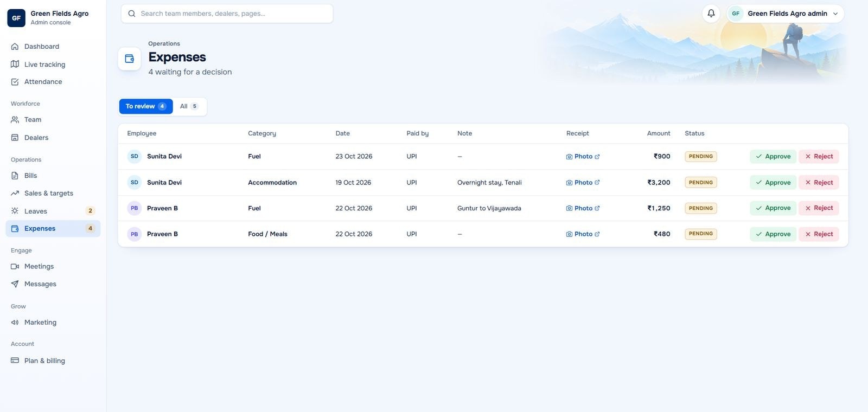Open the Leaves section

53,211
